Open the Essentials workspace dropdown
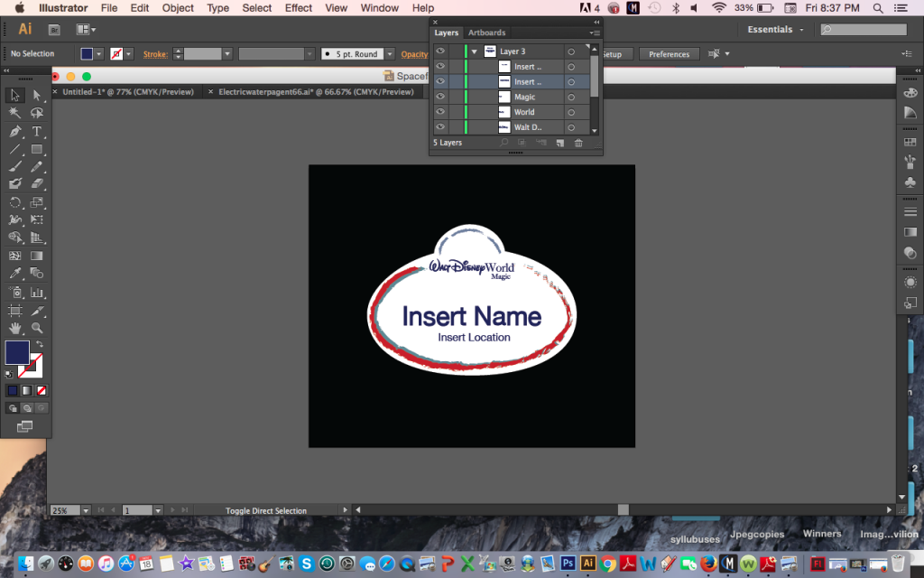 point(775,30)
